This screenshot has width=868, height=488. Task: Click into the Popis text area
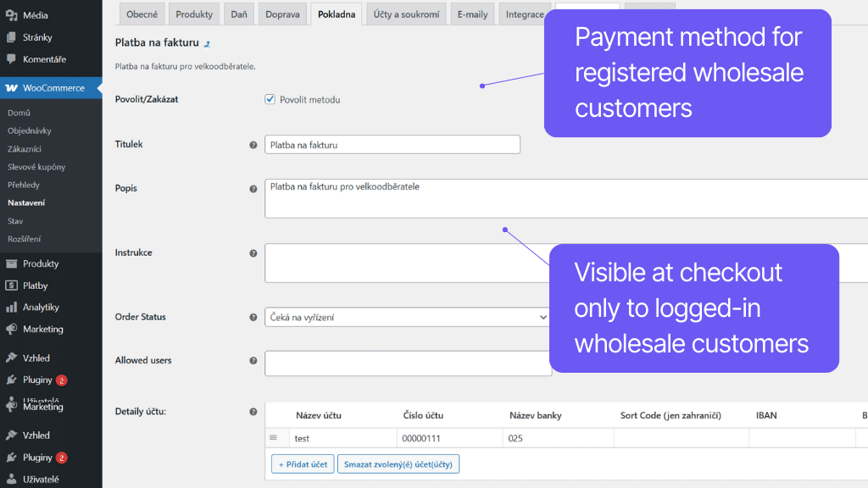point(565,198)
